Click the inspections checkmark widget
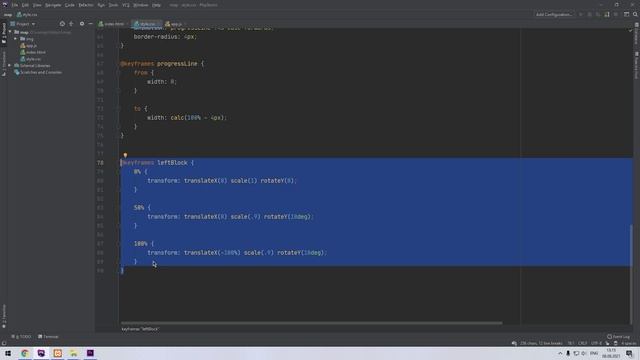Viewport: 640px width, 360px height. coord(630,30)
